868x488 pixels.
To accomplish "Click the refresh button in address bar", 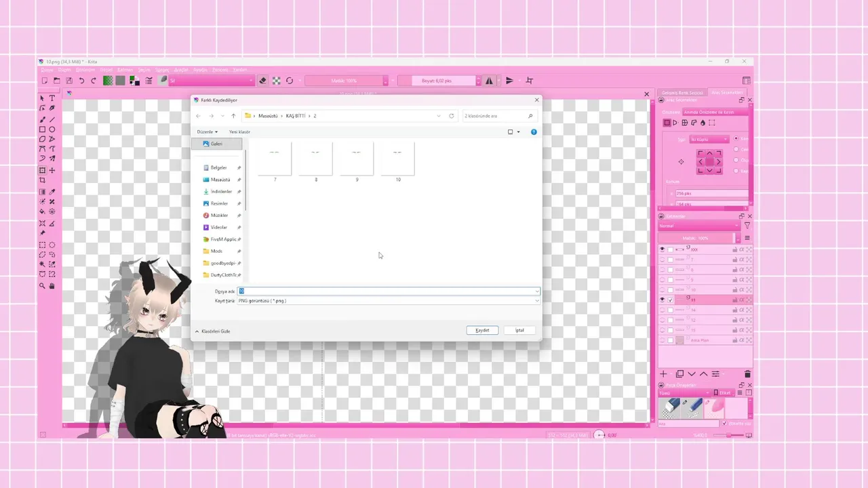I will click(452, 116).
